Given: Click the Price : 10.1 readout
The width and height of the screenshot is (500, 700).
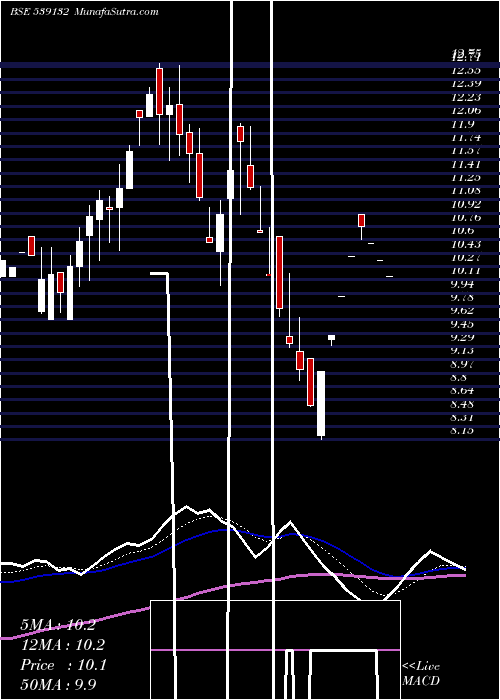Looking at the screenshot, I should pyautogui.click(x=63, y=665).
